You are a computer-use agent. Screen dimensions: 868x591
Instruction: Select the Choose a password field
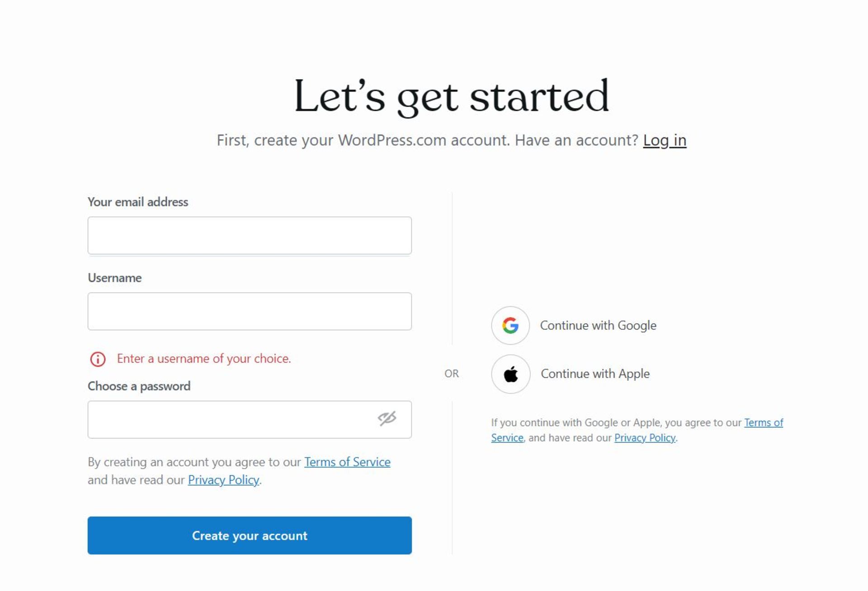(231, 420)
